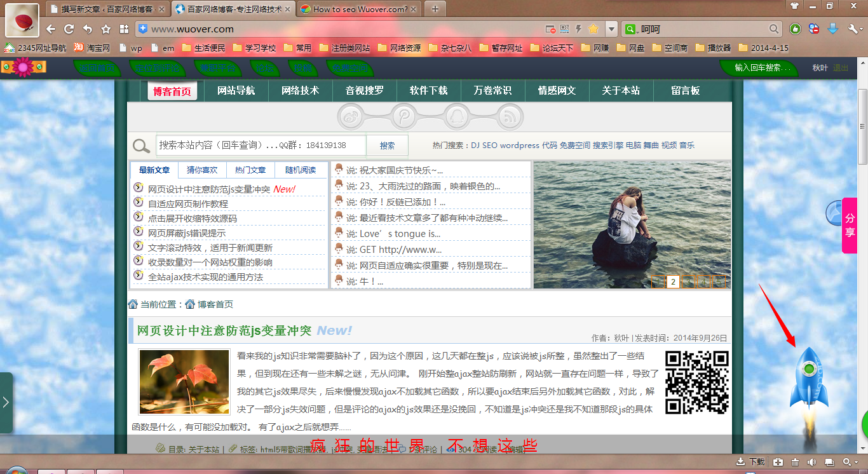
Task: Click the magnifier icon beside the site search box
Action: [x=141, y=146]
